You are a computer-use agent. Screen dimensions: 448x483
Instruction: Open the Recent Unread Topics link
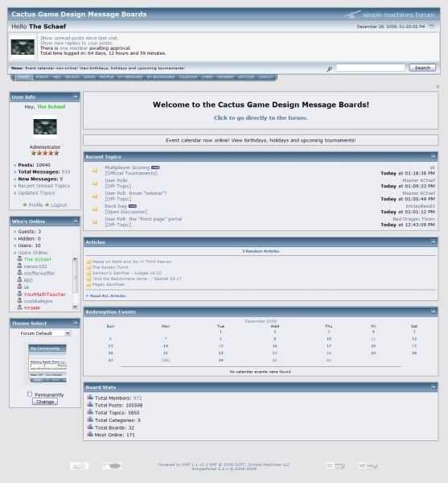tap(44, 186)
